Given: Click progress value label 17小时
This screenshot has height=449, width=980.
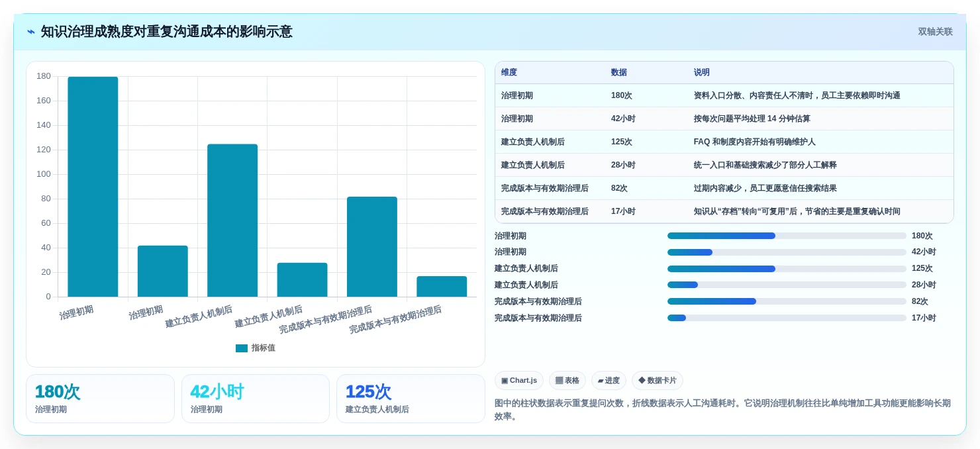Looking at the screenshot, I should point(924,318).
